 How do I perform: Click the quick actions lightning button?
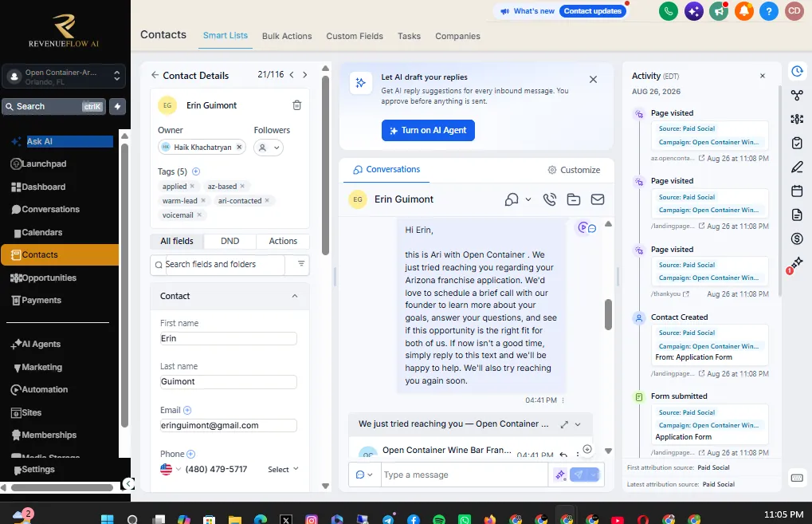[118, 106]
